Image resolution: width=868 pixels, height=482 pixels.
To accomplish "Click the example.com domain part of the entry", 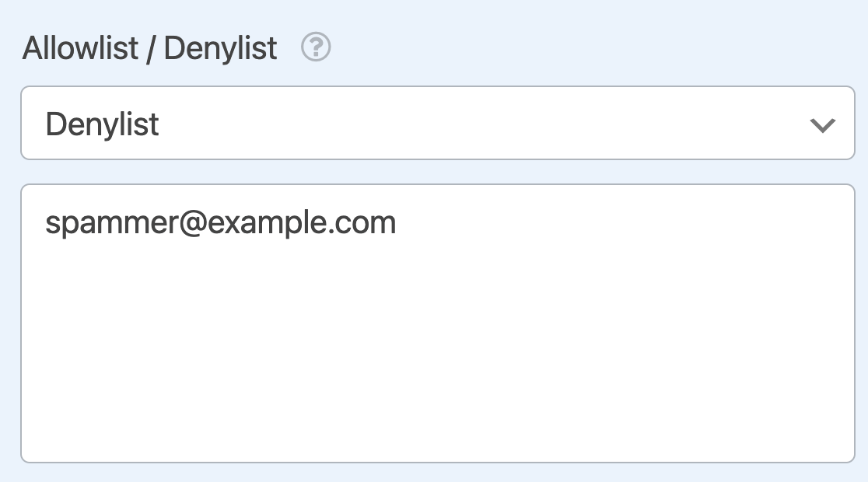I will (302, 223).
